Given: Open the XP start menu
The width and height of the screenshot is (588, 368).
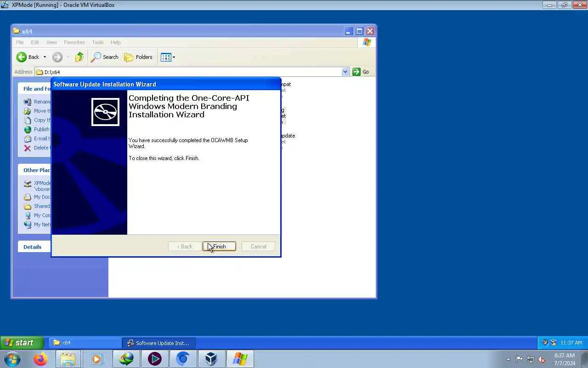Looking at the screenshot, I should [x=22, y=343].
